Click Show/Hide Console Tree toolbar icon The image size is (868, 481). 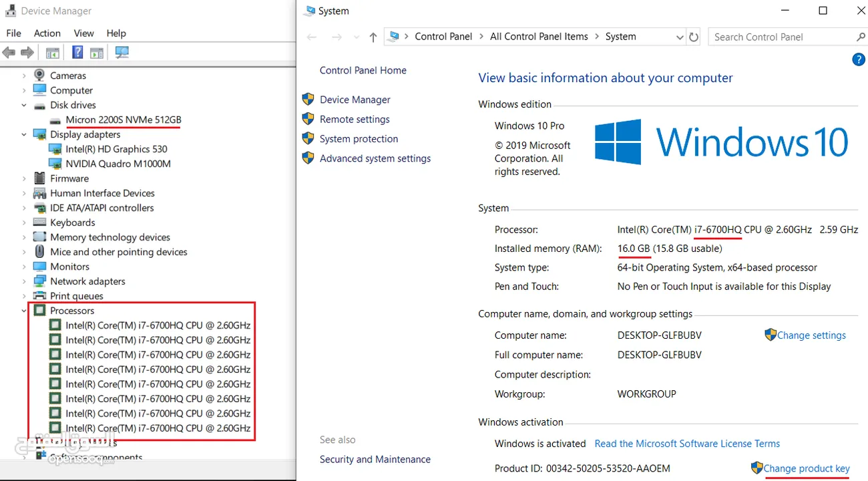pyautogui.click(x=53, y=53)
